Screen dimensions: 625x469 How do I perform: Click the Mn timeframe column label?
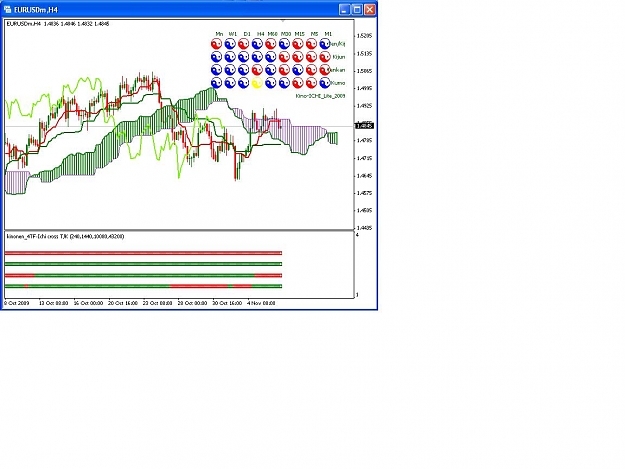coord(219,34)
